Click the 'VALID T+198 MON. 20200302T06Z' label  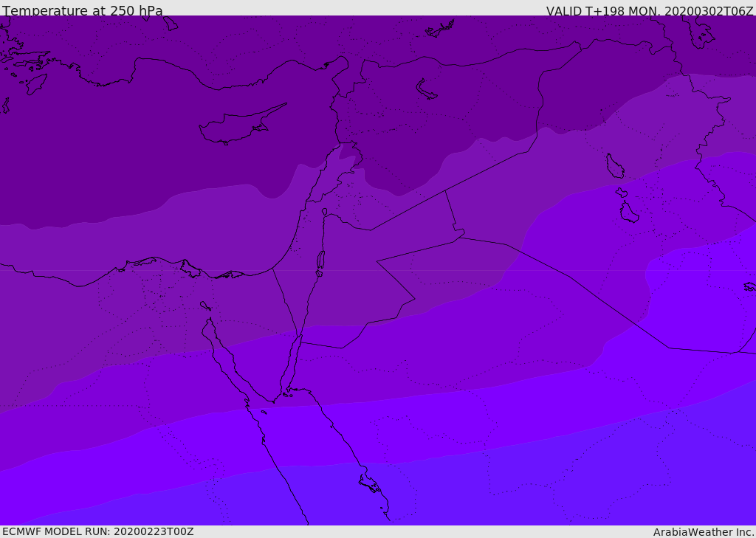click(x=650, y=10)
